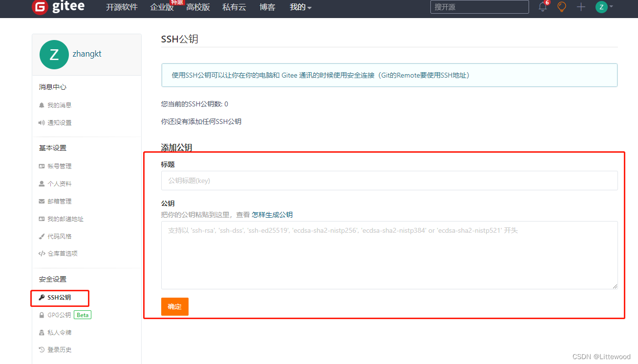Click the 添加公钥 heading
This screenshot has height=364, width=638.
click(177, 147)
